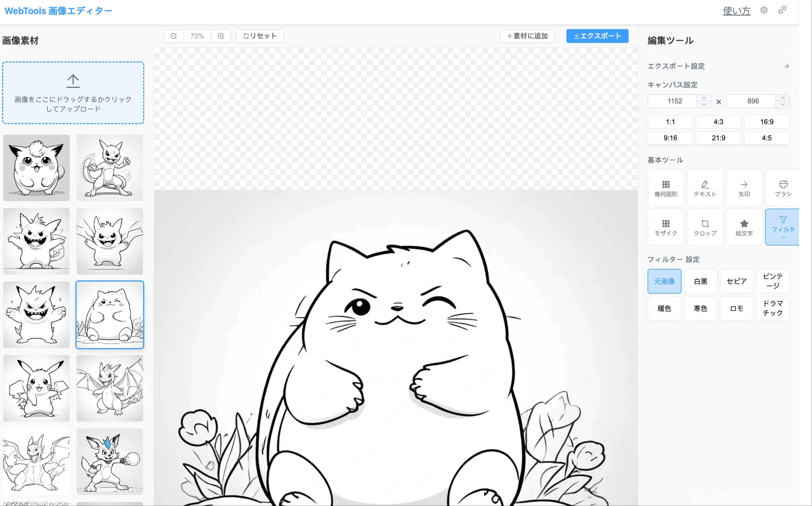Apply the セピア sepia filter
Viewport: 812px width, 506px height.
(x=737, y=282)
